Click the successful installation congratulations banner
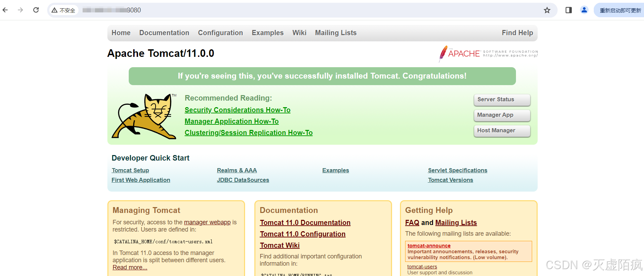The image size is (644, 276). (322, 76)
